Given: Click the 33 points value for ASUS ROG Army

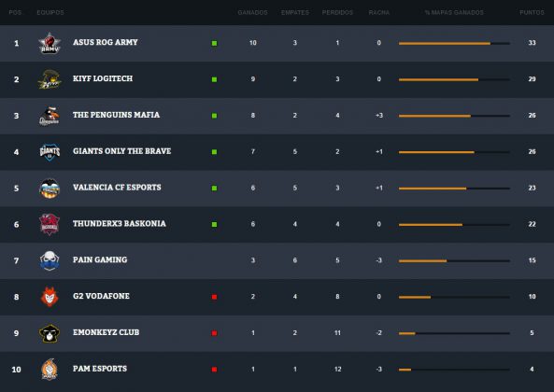Looking at the screenshot, I should [x=532, y=43].
